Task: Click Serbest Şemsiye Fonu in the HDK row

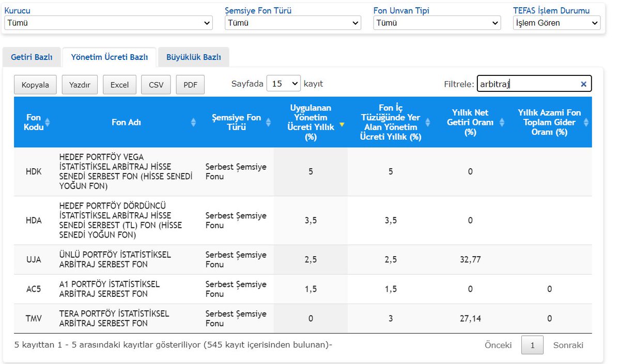Action: coord(236,171)
